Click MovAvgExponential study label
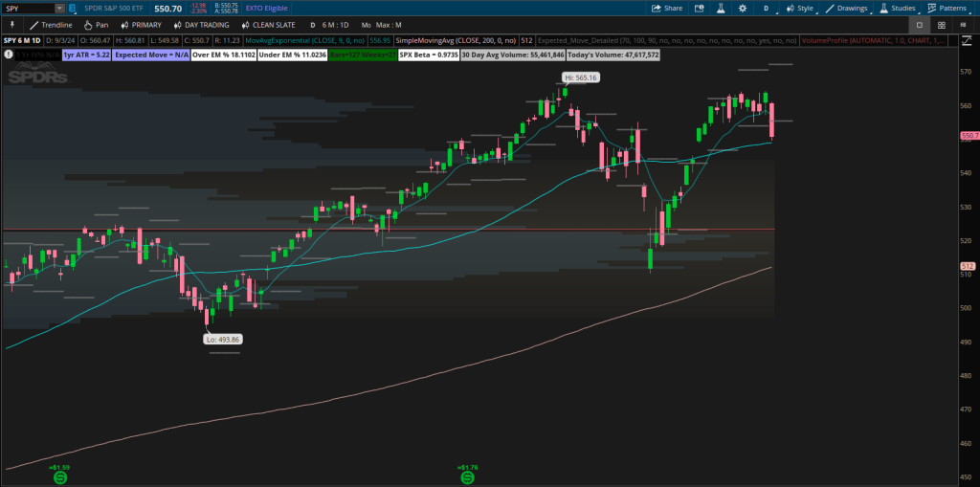The height and width of the screenshot is (487, 980). pyautogui.click(x=305, y=40)
